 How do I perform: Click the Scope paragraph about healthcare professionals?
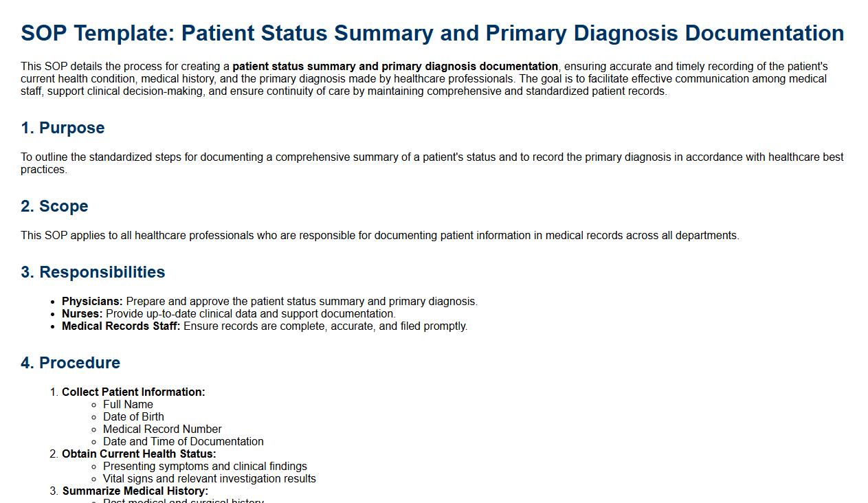click(379, 235)
